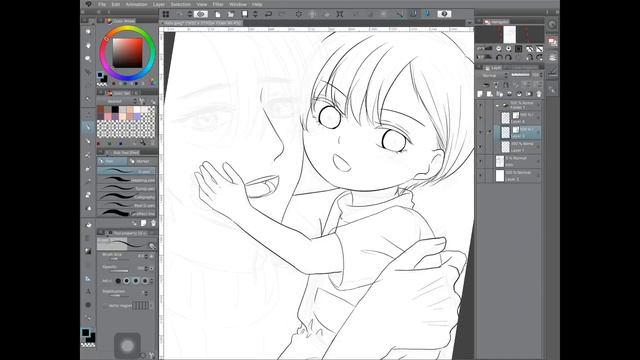Expand Vector magnet strength options
The height and width of the screenshot is (360, 640).
151,305
